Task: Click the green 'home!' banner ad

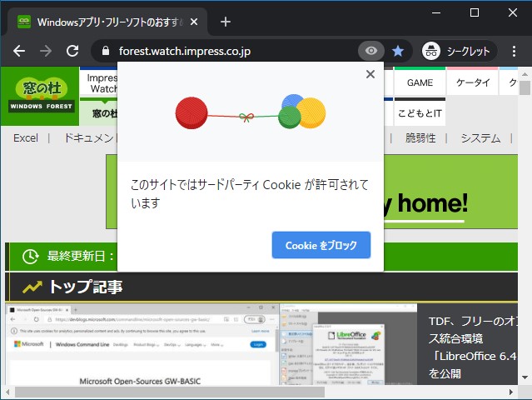Action: coord(450,192)
